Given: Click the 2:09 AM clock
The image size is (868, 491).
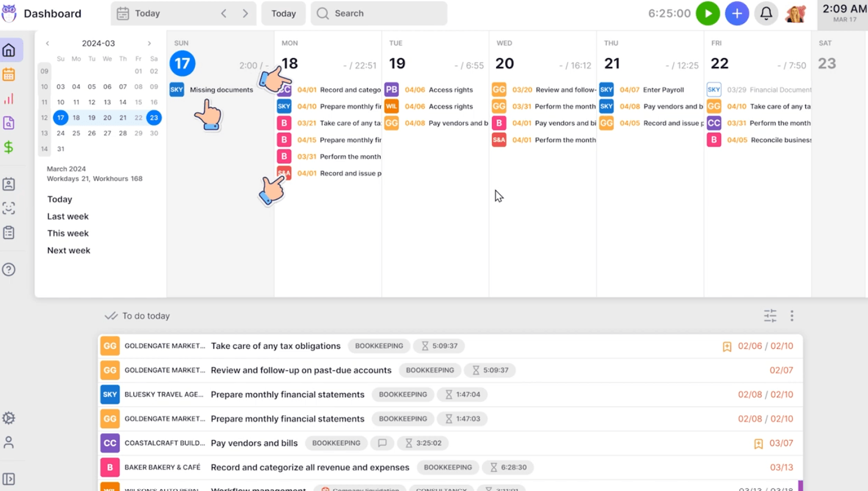Looking at the screenshot, I should pos(844,9).
